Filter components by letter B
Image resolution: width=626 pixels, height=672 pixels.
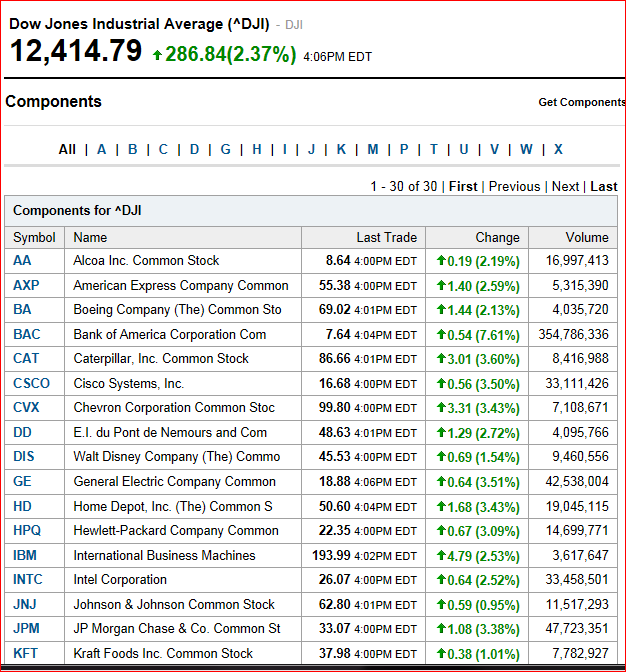point(132,149)
